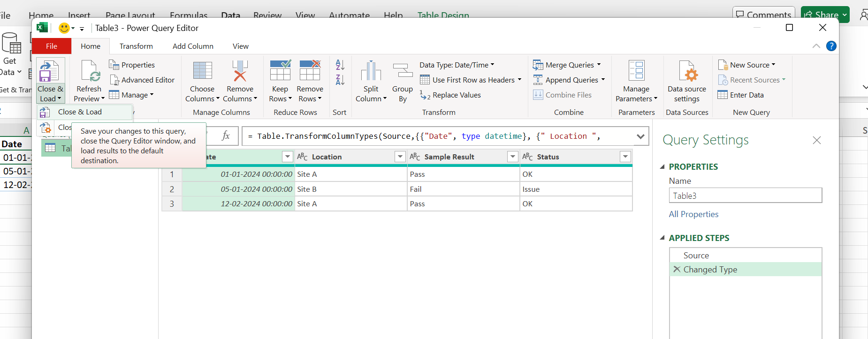The height and width of the screenshot is (339, 868).
Task: Click the ABC type icon of Location column
Action: click(x=302, y=157)
